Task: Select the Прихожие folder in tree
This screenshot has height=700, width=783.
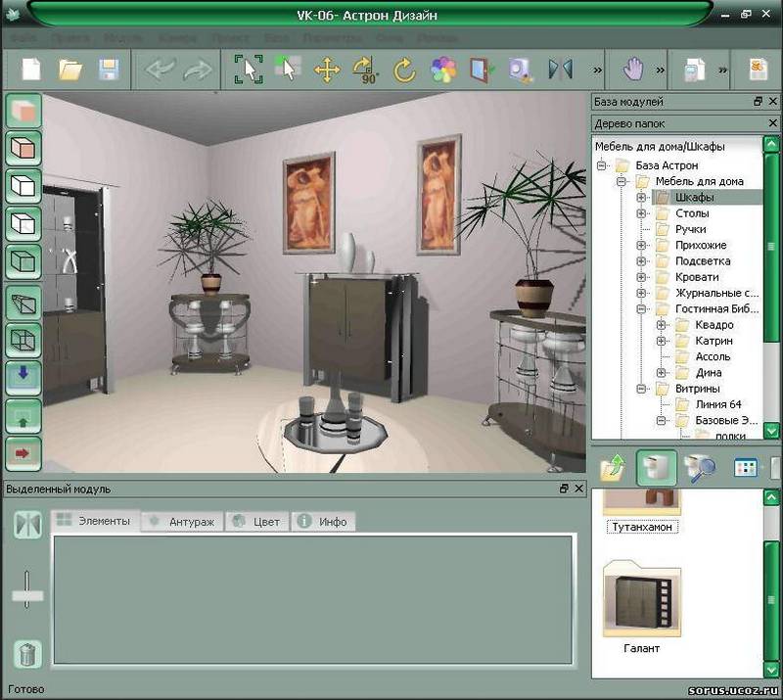Action: point(700,245)
